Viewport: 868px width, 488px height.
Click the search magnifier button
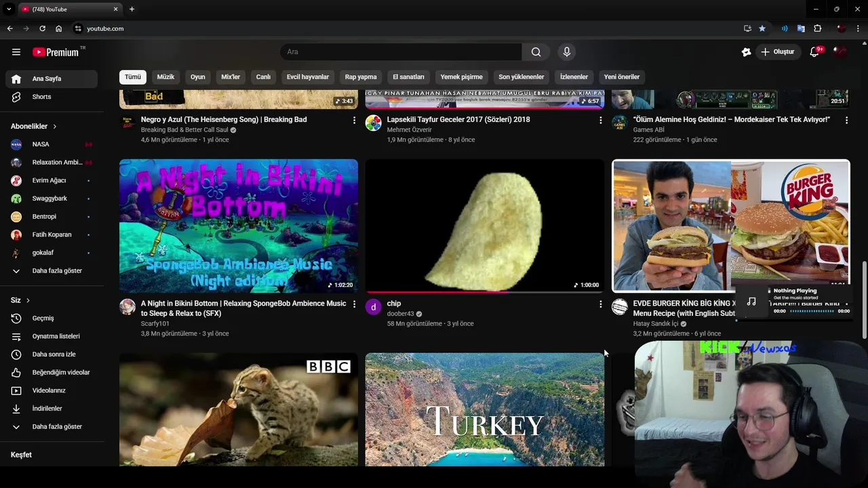point(536,52)
